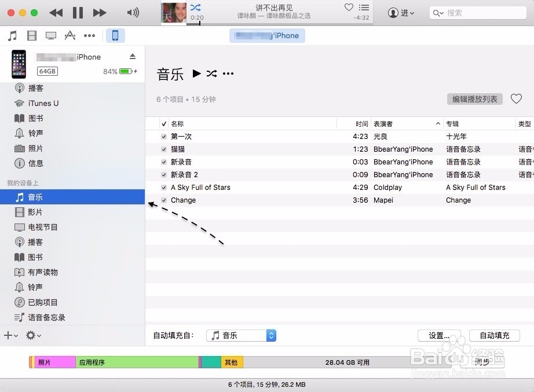The image size is (534, 392).
Task: Select the iPhone device button in the toolbar
Action: [115, 35]
